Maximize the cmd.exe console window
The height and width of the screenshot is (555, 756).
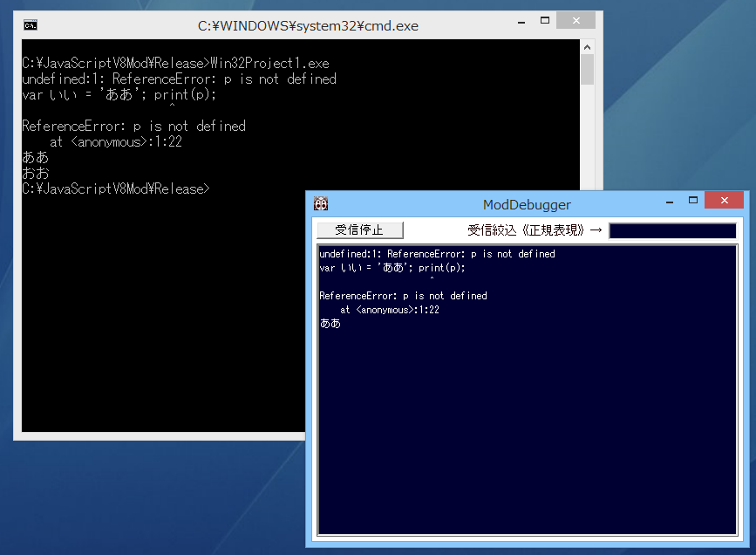(544, 22)
